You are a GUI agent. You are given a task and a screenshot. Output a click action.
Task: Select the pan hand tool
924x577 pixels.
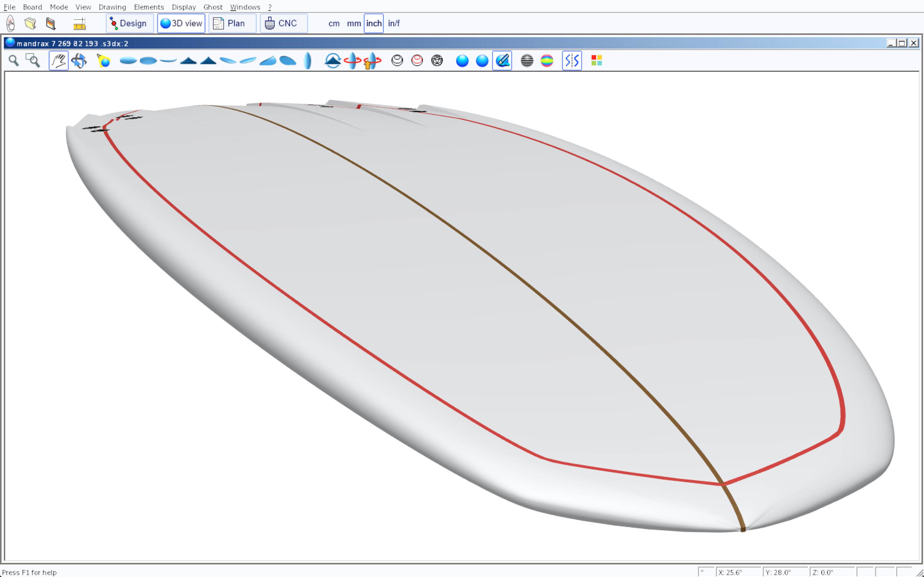[x=58, y=61]
